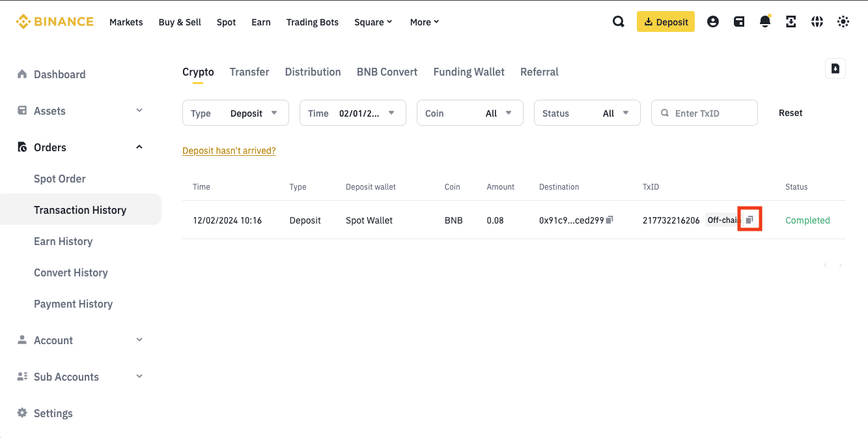Open Markets in top navigation
868x438 pixels.
pos(126,22)
